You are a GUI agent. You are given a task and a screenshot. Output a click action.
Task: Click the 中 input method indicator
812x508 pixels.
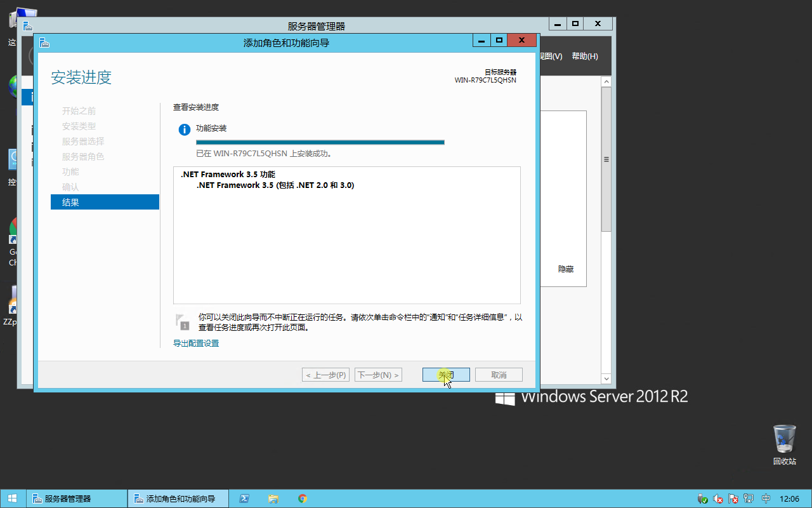coord(766,498)
